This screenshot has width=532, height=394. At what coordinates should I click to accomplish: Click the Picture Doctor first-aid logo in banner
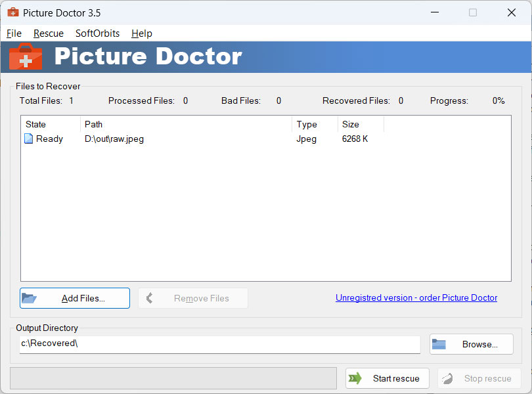coord(26,56)
